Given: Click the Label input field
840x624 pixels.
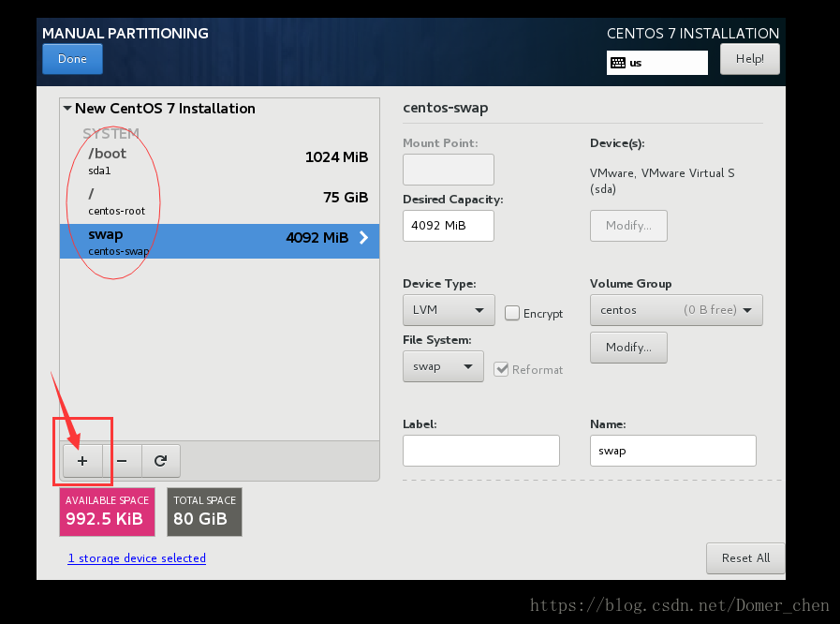Looking at the screenshot, I should click(x=481, y=451).
